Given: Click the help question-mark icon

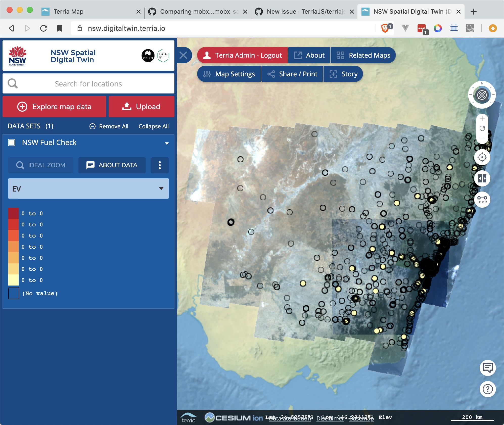Looking at the screenshot, I should [x=487, y=389].
